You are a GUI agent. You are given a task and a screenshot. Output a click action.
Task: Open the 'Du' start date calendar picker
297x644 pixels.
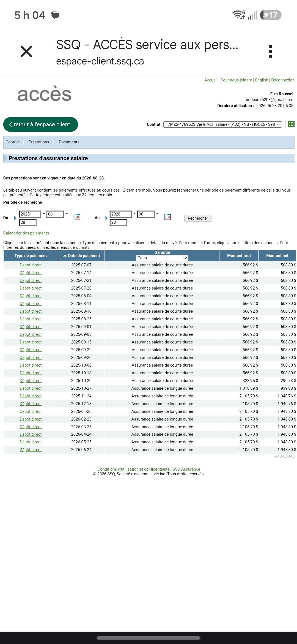(77, 217)
